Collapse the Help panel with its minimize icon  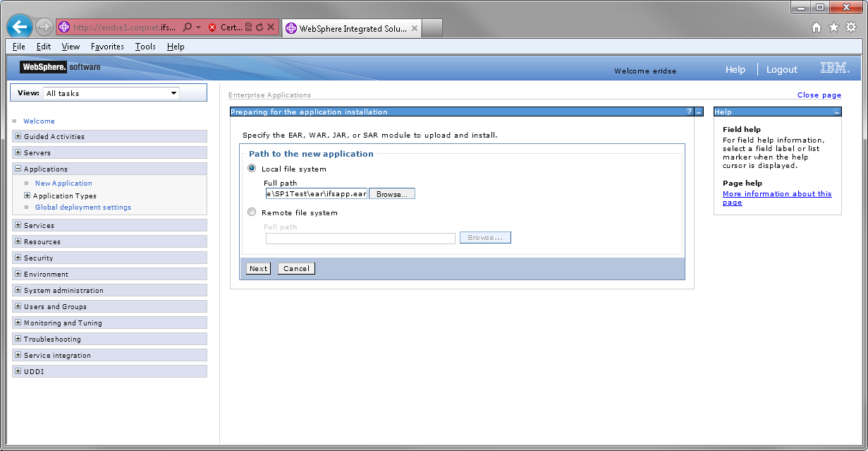(x=836, y=112)
